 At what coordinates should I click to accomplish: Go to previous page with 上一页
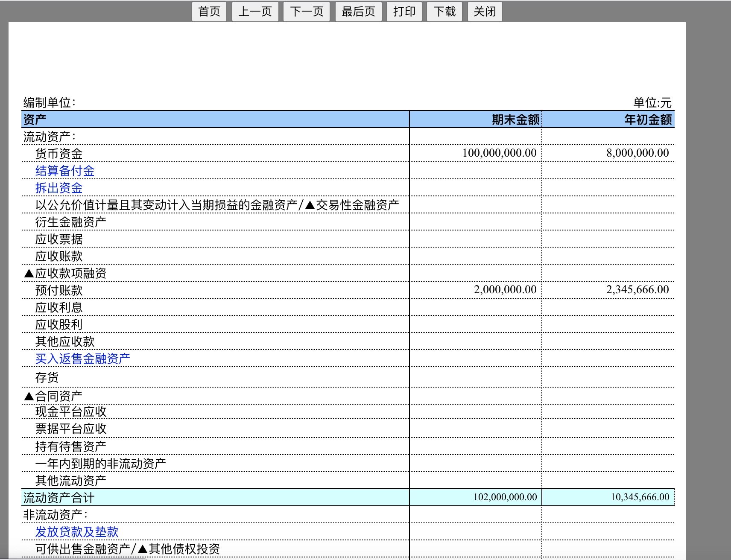tap(255, 12)
